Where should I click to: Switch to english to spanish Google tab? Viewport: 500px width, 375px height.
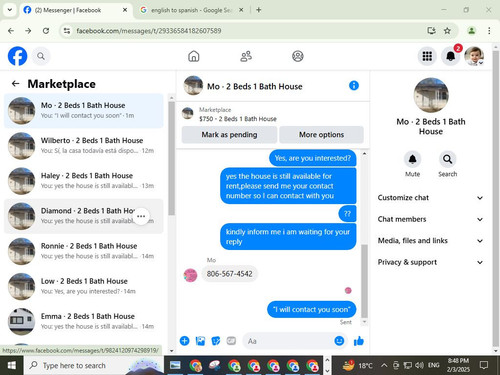[191, 10]
